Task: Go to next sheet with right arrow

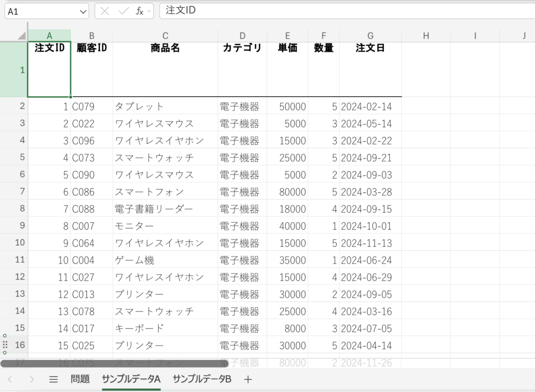Action: click(x=31, y=379)
